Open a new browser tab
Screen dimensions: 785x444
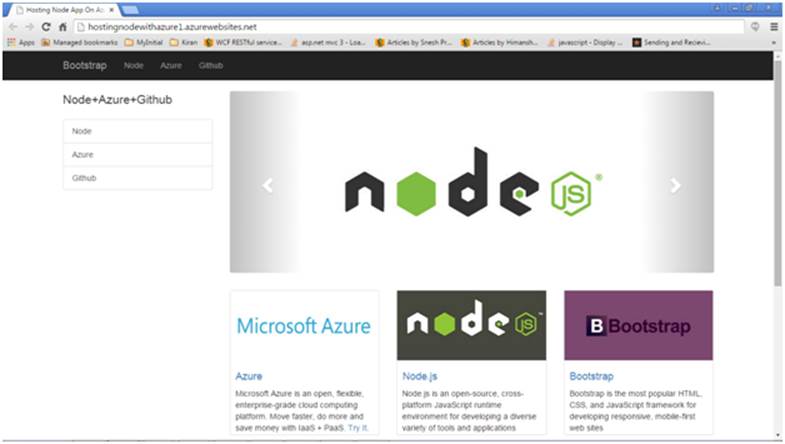coord(130,10)
